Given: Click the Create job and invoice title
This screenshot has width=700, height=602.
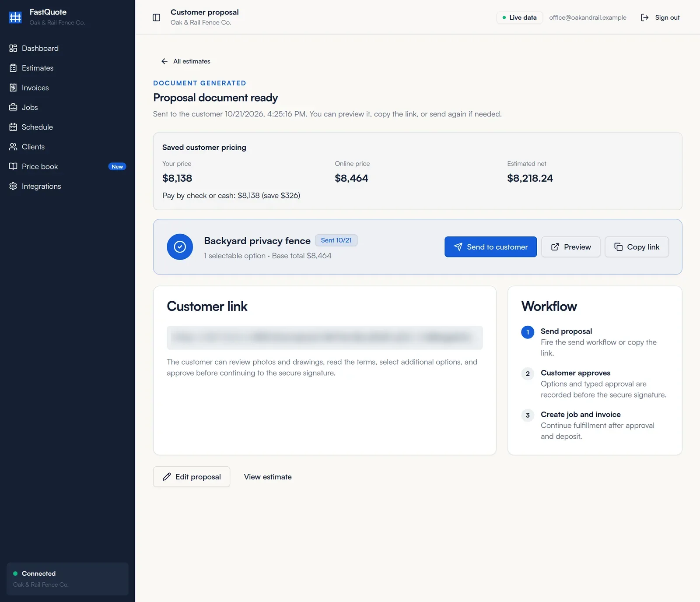Looking at the screenshot, I should click(x=581, y=415).
